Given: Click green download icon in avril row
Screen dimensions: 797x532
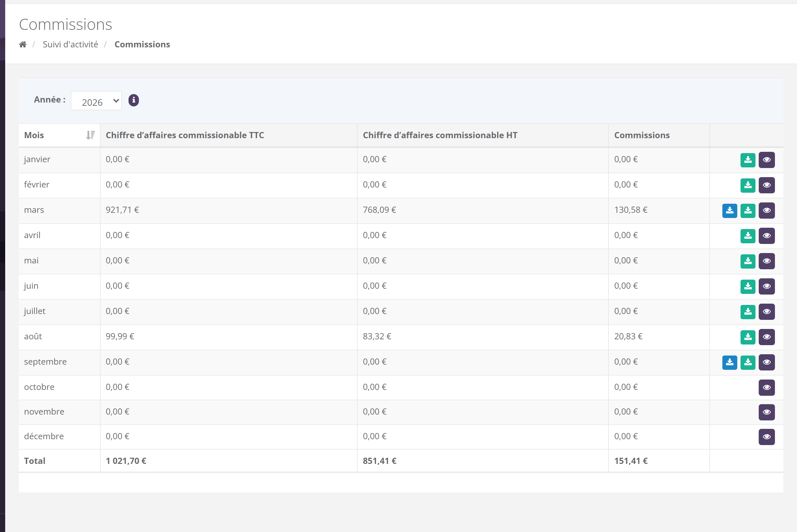Looking at the screenshot, I should [748, 236].
